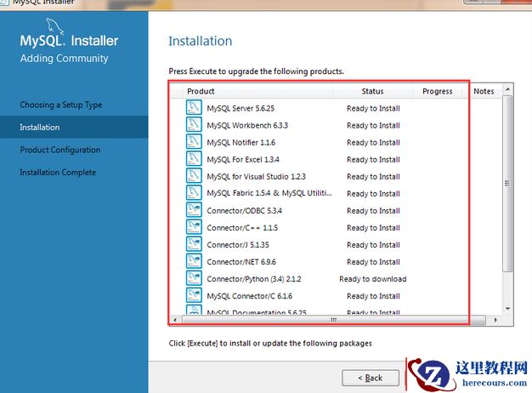Click the MySQL Workbench 6.3.3 product icon

[x=194, y=124]
